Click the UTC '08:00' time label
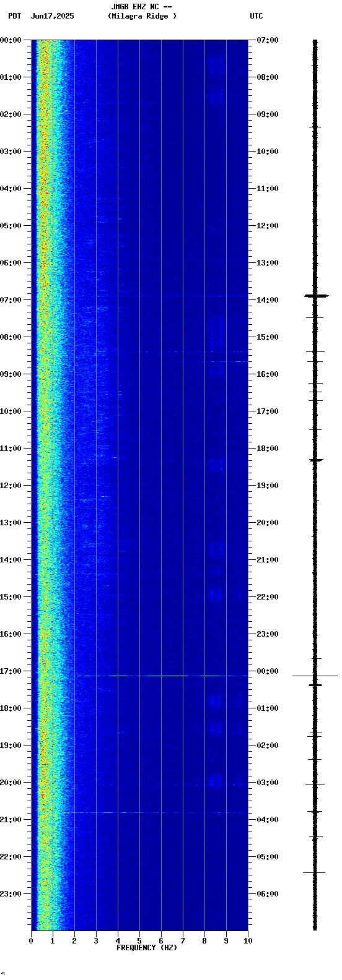The width and height of the screenshot is (342, 980). pos(268,77)
